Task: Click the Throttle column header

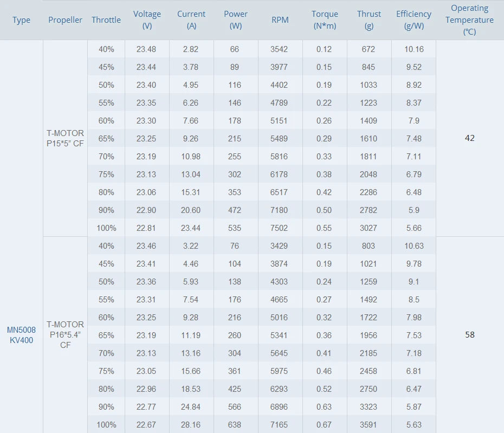Action: [106, 20]
